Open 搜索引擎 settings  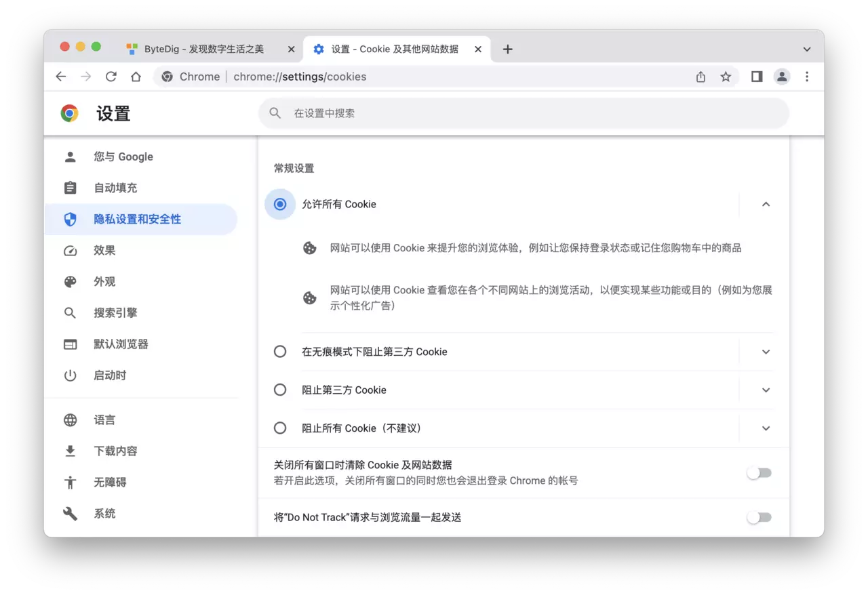[141, 312]
